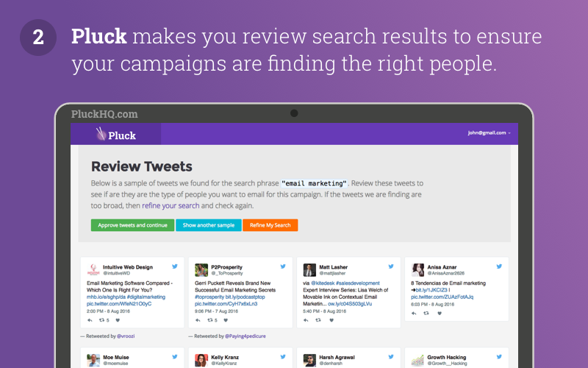
Task: Open pic.twitter.com/WleN21O0yC link
Action: pos(119,303)
